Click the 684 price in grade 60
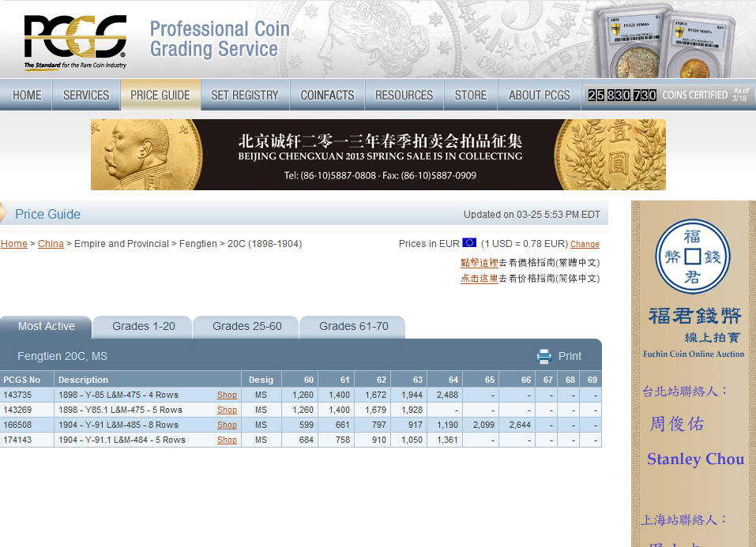The width and height of the screenshot is (756, 547). coord(307,440)
